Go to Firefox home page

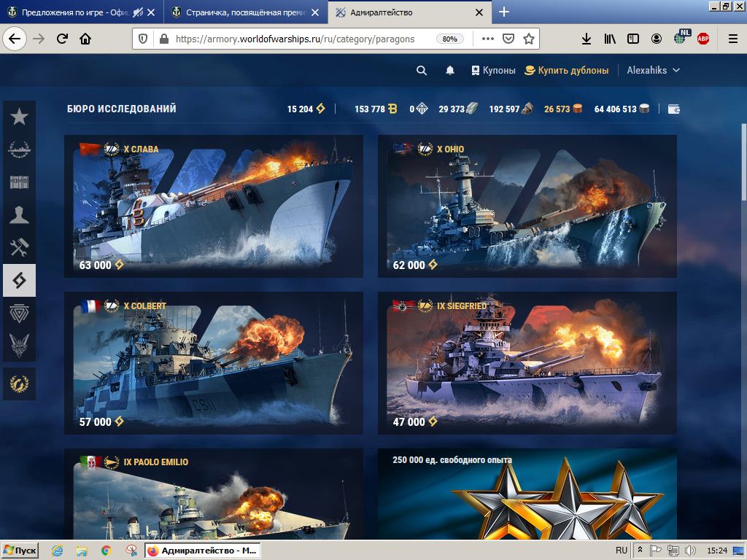[x=85, y=39]
